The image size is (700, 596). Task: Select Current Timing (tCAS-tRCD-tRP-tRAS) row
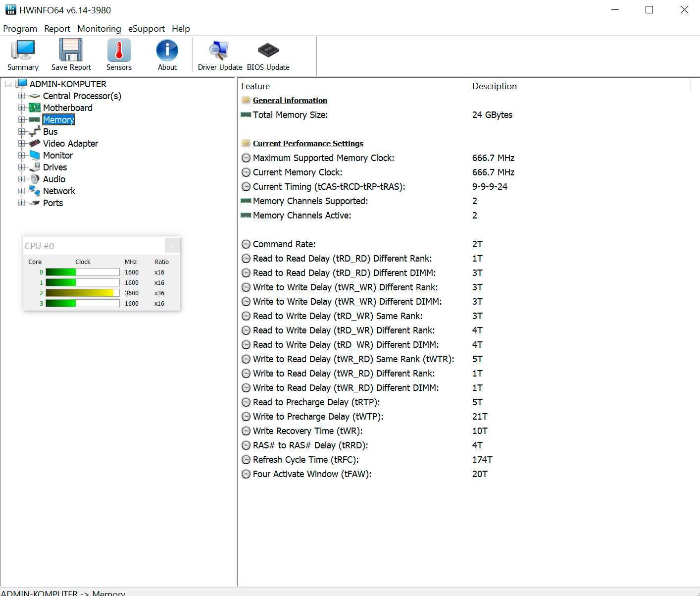[464, 187]
